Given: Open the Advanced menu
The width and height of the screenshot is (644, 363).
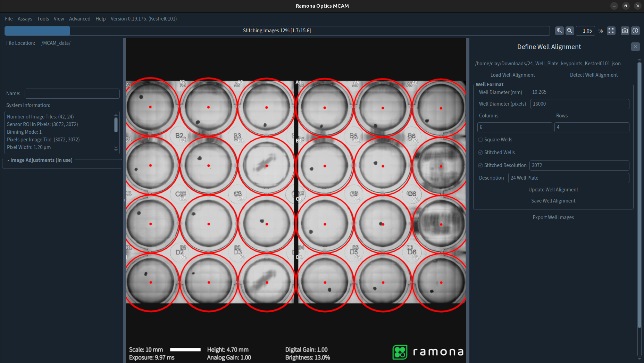Looking at the screenshot, I should coord(80,19).
